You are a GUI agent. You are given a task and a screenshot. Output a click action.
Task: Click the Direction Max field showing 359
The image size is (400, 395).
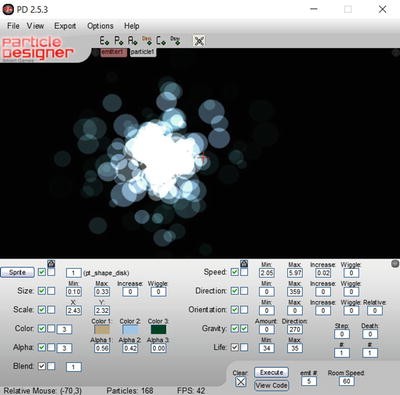295,292
